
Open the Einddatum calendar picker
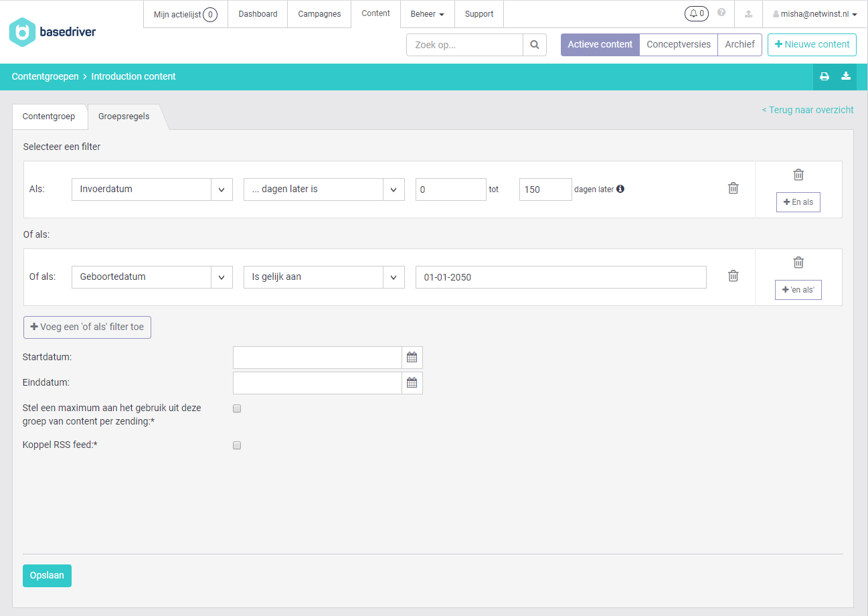[412, 383]
